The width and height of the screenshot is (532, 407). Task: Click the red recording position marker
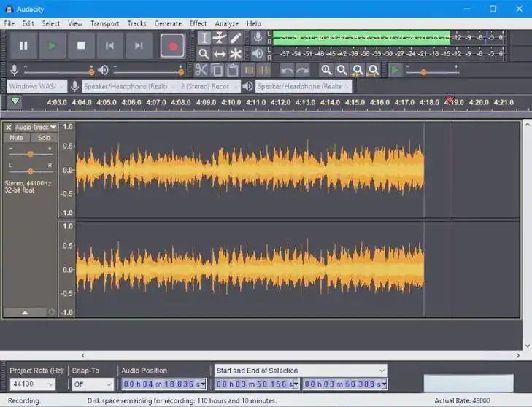(x=450, y=100)
